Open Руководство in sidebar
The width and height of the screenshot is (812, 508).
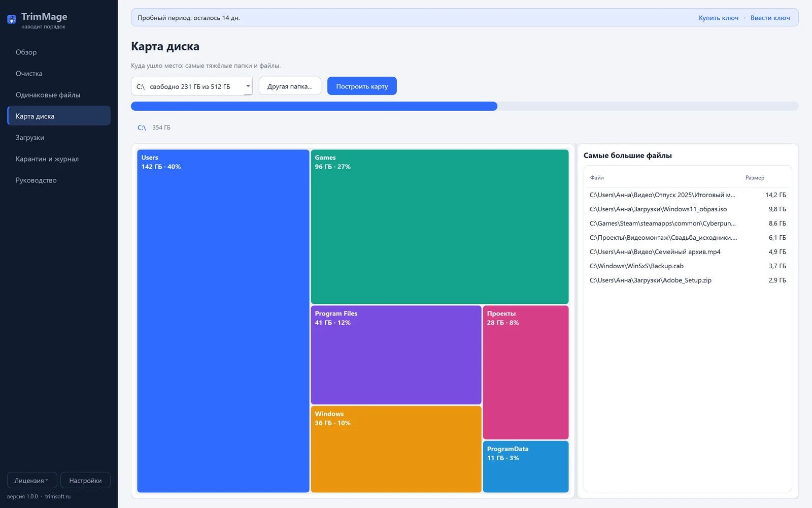point(59,180)
